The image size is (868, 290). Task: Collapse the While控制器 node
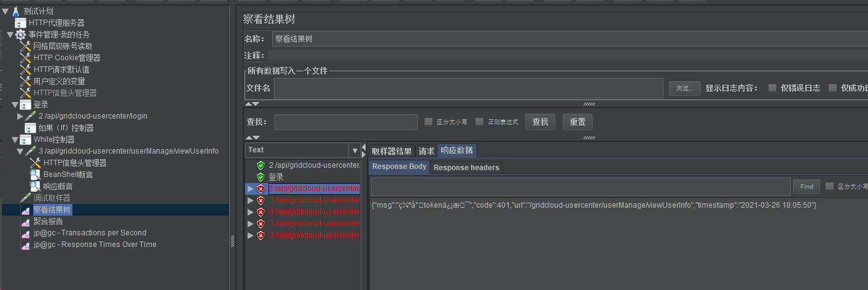15,139
